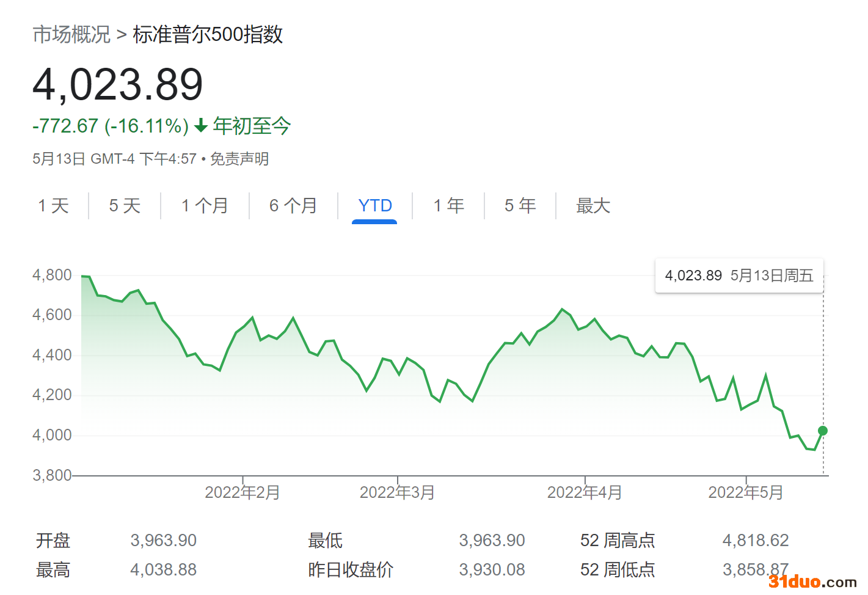Screen dimensions: 868x595
Task: Click the 开盘 value 3,963.90
Action: 164,541
